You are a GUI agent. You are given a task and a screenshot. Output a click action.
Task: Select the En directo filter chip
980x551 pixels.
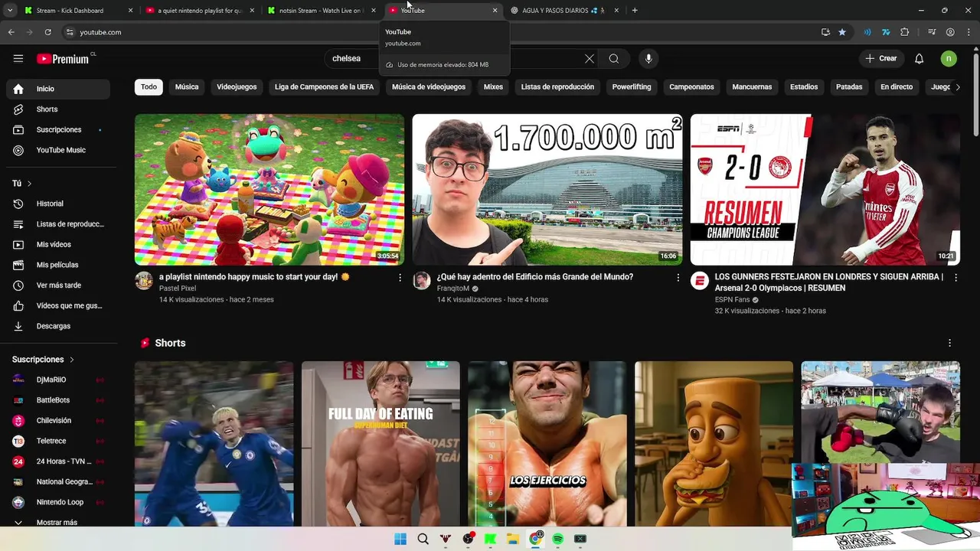pyautogui.click(x=897, y=87)
